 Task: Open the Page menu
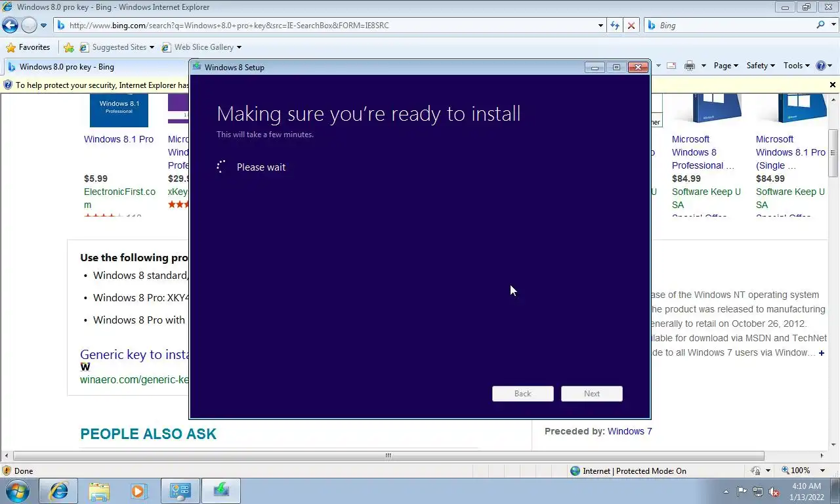tap(726, 66)
